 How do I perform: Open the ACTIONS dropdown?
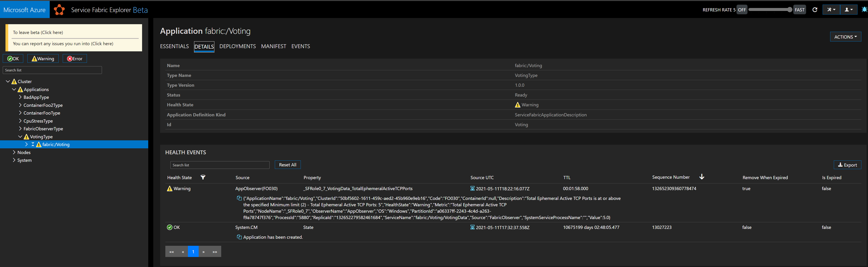[x=845, y=37]
